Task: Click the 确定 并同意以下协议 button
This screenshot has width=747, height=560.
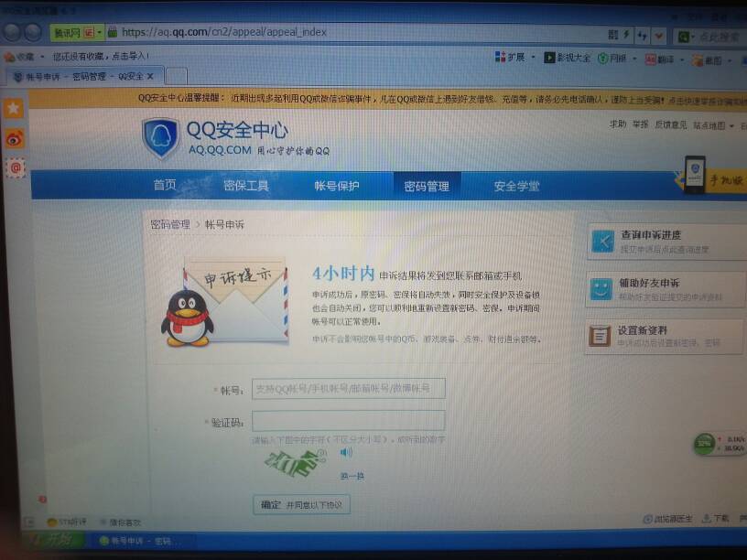Action: pos(301,505)
